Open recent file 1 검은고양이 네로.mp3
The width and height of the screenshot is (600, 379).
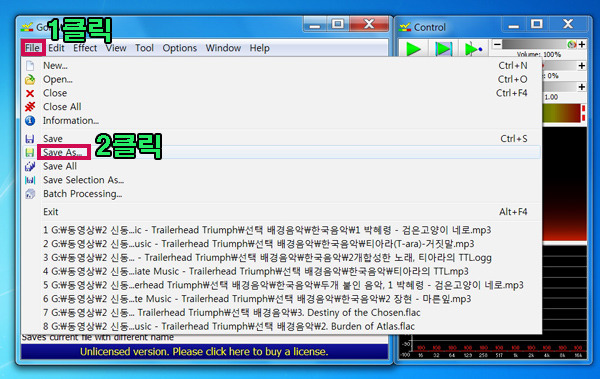[281, 230]
